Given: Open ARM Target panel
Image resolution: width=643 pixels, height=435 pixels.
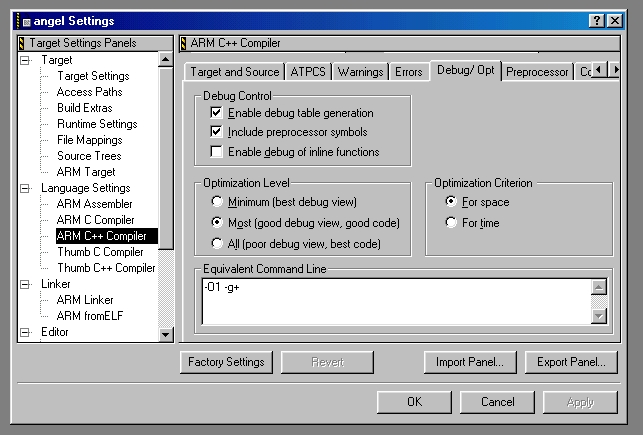Looking at the screenshot, I should [86, 172].
